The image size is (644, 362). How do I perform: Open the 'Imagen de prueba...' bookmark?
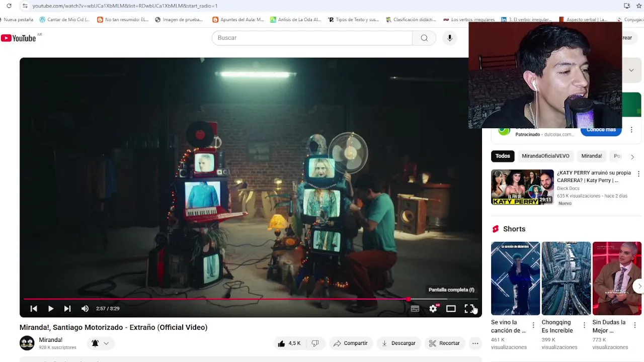pyautogui.click(x=179, y=20)
